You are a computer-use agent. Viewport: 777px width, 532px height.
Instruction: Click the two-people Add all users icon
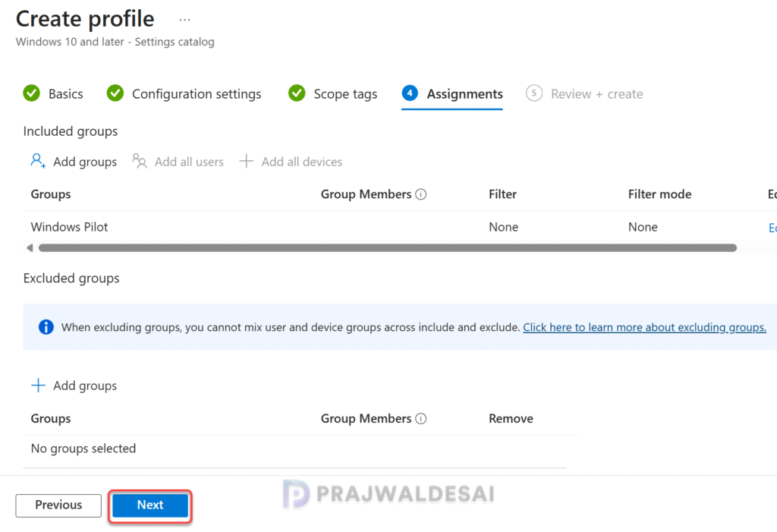(x=140, y=161)
